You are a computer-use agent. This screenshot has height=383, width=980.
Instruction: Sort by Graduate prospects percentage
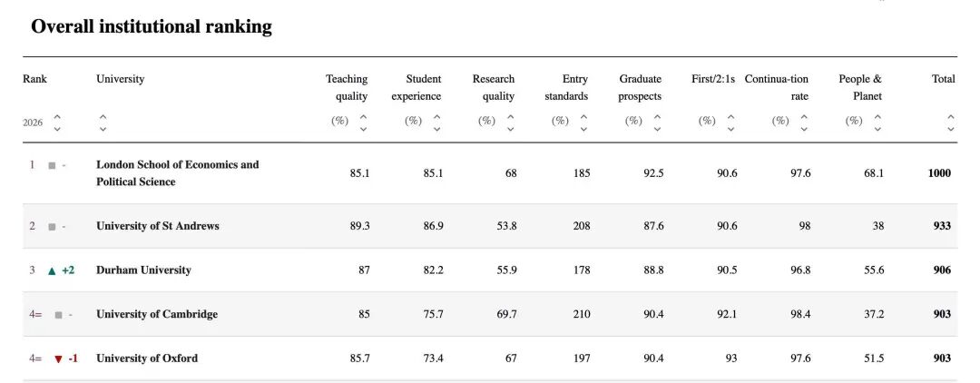click(657, 122)
